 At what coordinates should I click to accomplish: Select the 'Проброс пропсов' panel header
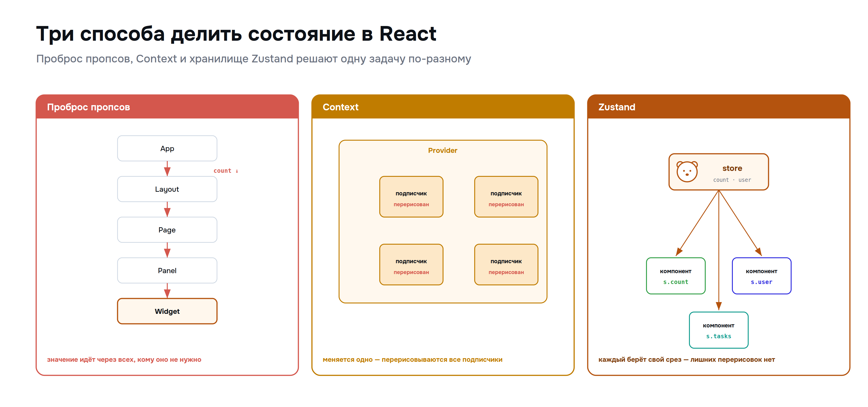pyautogui.click(x=167, y=107)
